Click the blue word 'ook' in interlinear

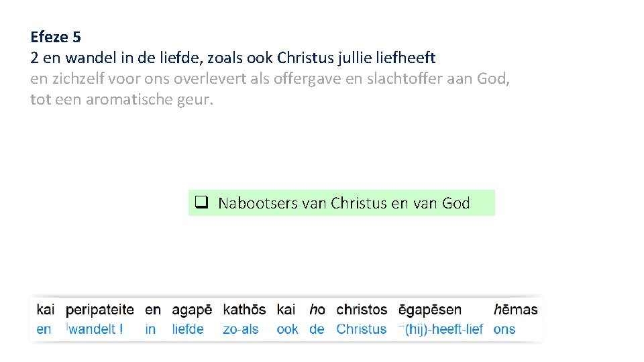tap(287, 329)
